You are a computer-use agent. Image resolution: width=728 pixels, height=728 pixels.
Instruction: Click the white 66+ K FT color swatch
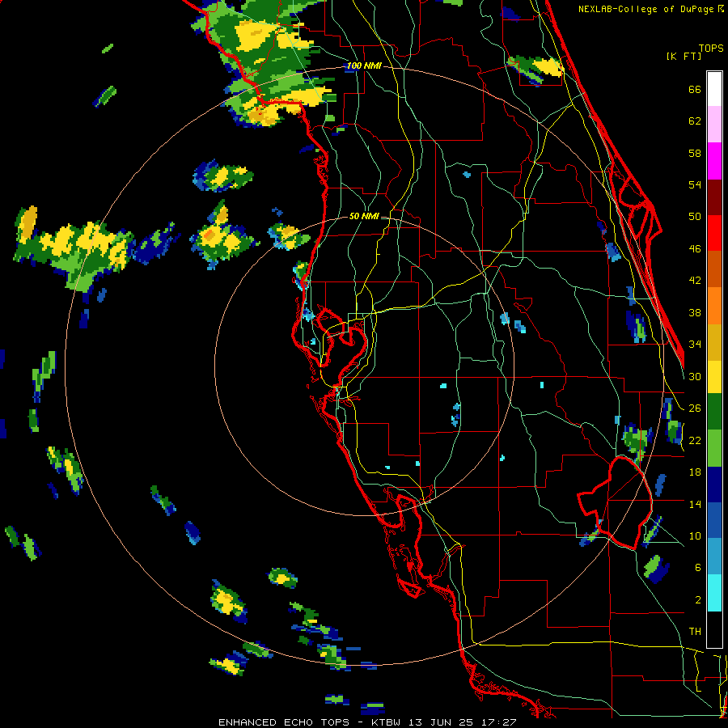click(x=714, y=89)
